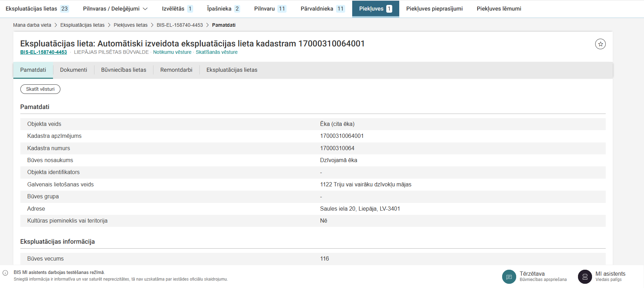Open the MI asistents icon
Image resolution: width=644 pixels, height=288 pixels.
click(585, 277)
